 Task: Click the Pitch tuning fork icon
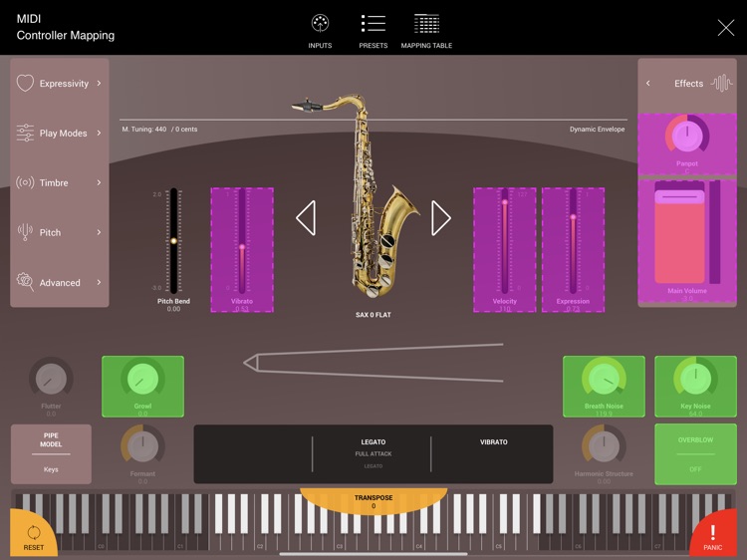point(25,232)
